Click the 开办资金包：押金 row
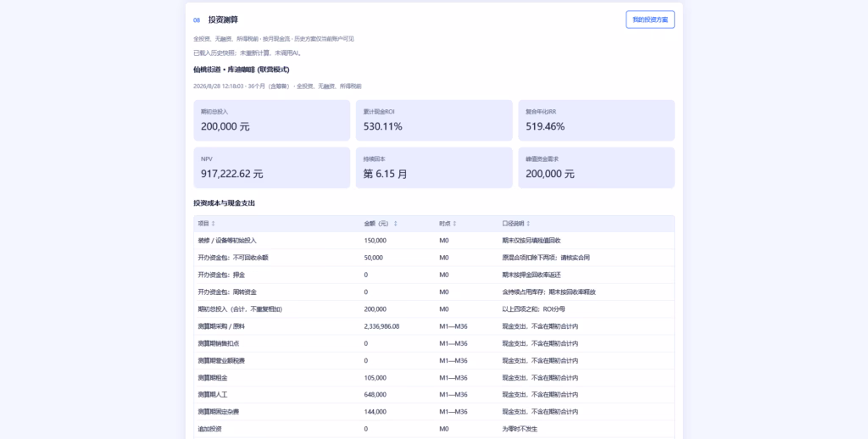Screen dimensions: 868x439 tap(434, 275)
